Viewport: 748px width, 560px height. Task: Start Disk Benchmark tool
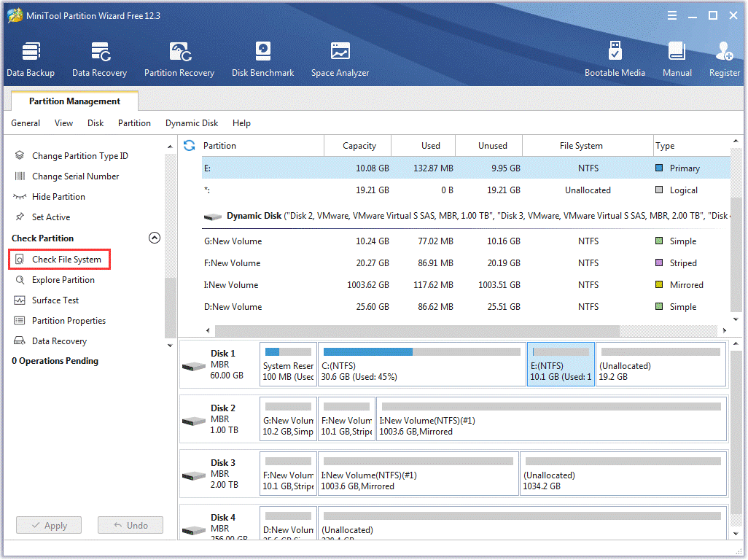(262, 60)
